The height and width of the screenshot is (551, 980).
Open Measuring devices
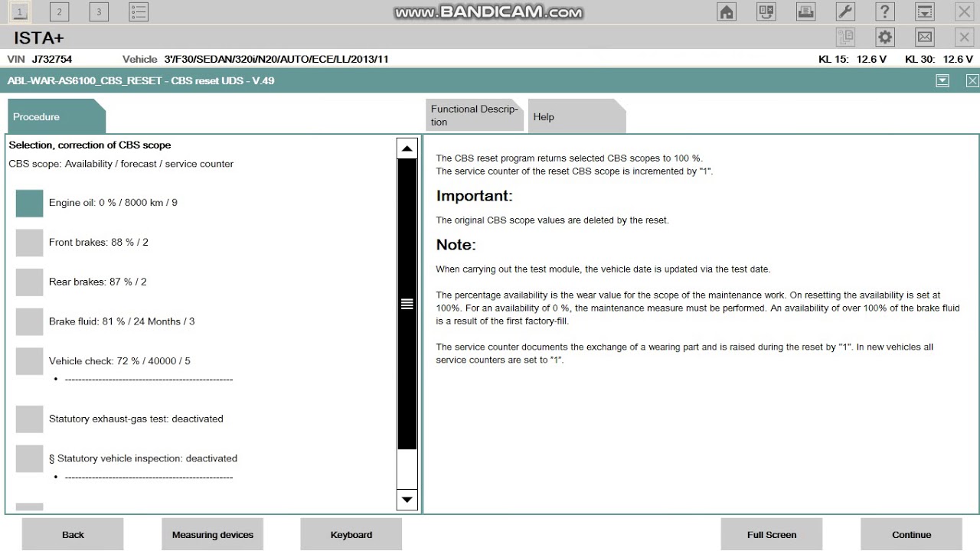pos(213,534)
